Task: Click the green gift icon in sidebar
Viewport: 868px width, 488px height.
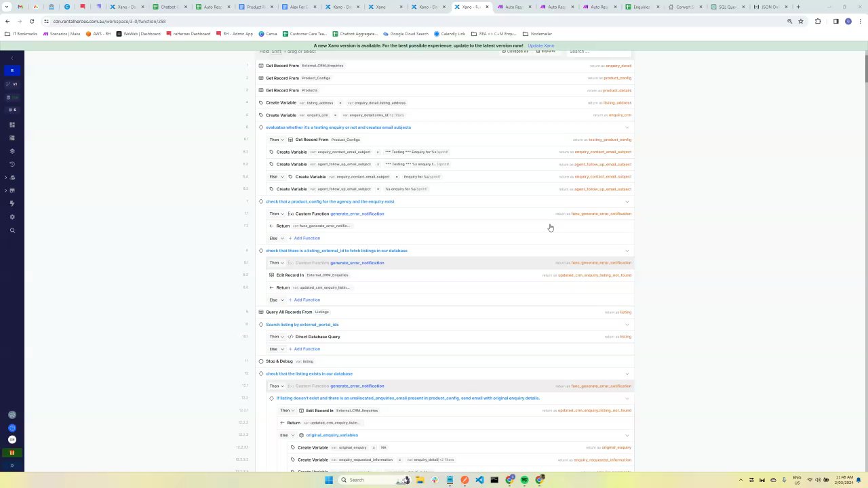Action: point(12,453)
